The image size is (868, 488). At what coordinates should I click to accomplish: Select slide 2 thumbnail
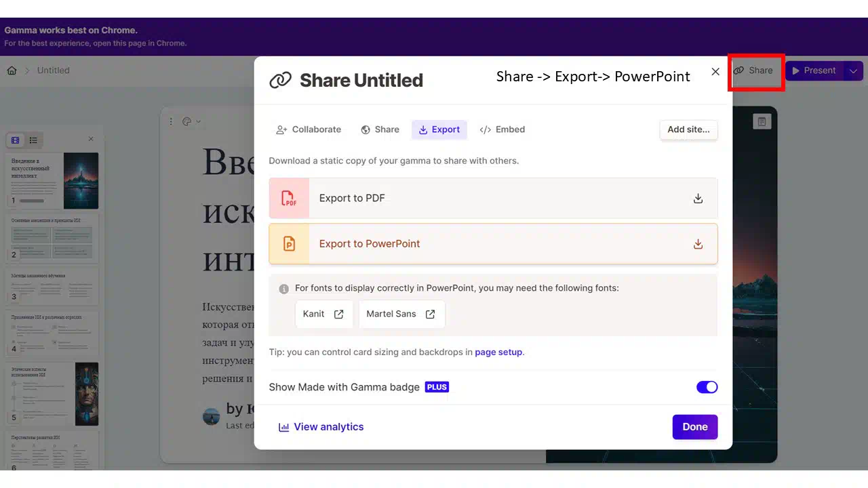[x=53, y=237]
